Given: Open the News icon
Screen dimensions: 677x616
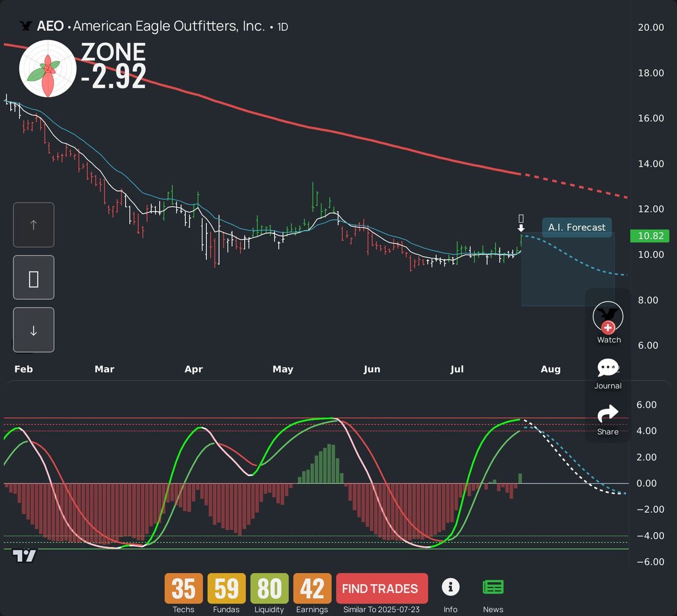Looking at the screenshot, I should click(x=493, y=587).
